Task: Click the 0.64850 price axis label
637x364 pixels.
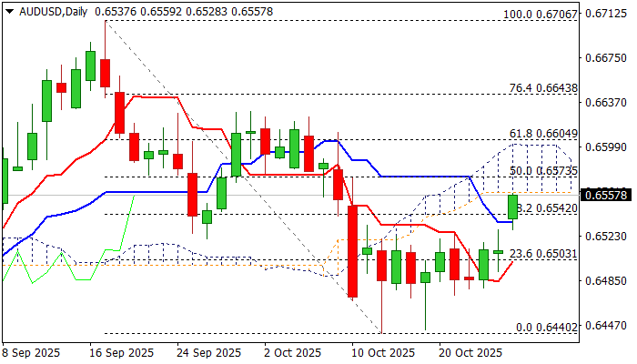Action: pyautogui.click(x=607, y=280)
